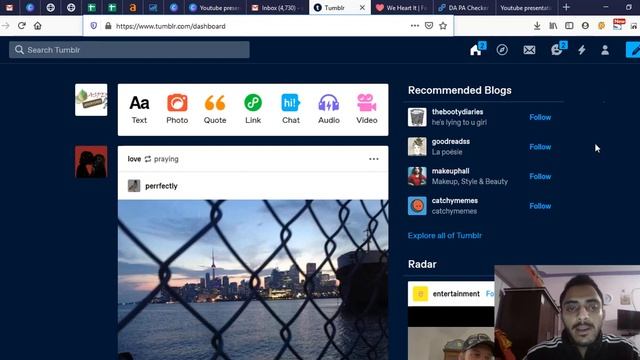
Task: Create a Text post
Action: [x=139, y=109]
